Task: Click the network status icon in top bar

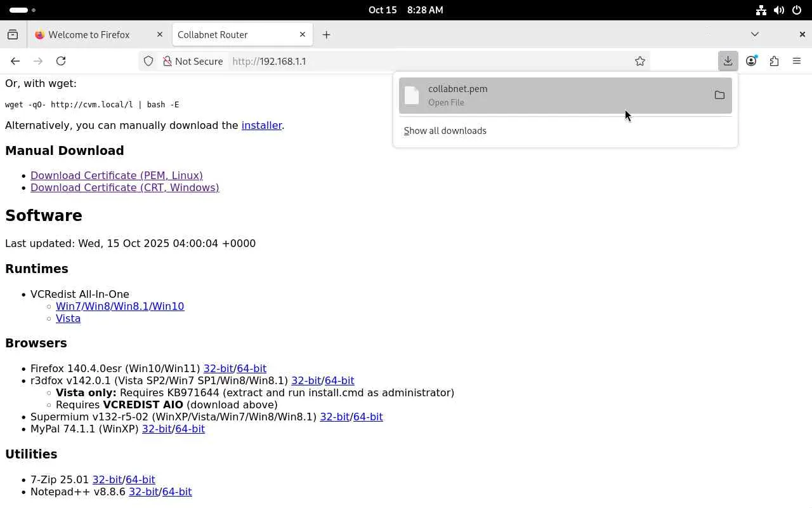Action: pyautogui.click(x=761, y=10)
